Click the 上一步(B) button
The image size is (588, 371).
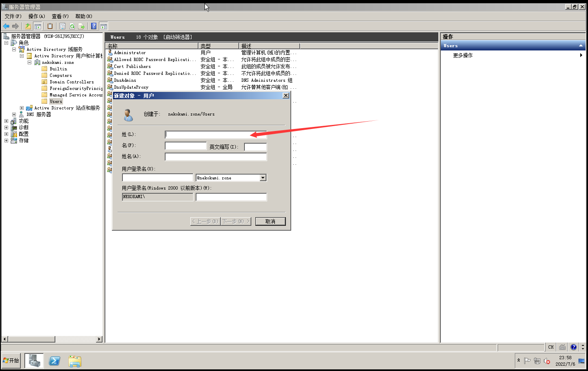click(205, 221)
